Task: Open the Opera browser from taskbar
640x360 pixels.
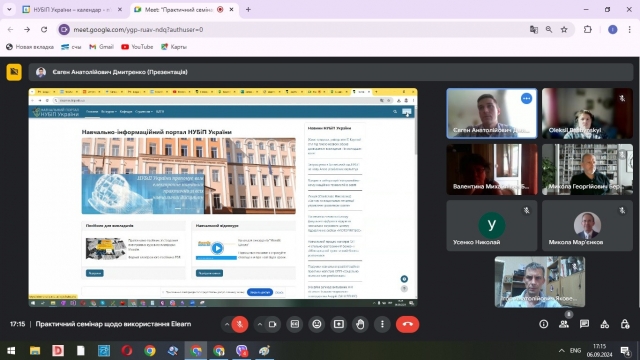Action: pyautogui.click(x=127, y=351)
